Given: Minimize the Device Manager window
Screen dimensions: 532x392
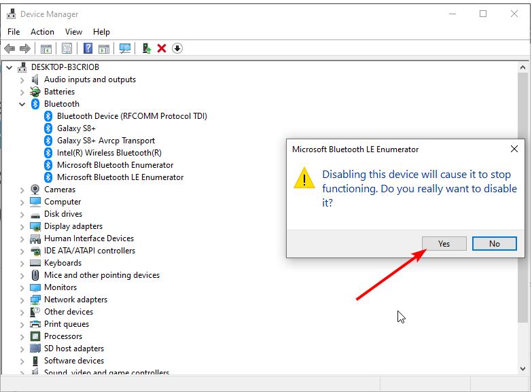Looking at the screenshot, I should (453, 14).
